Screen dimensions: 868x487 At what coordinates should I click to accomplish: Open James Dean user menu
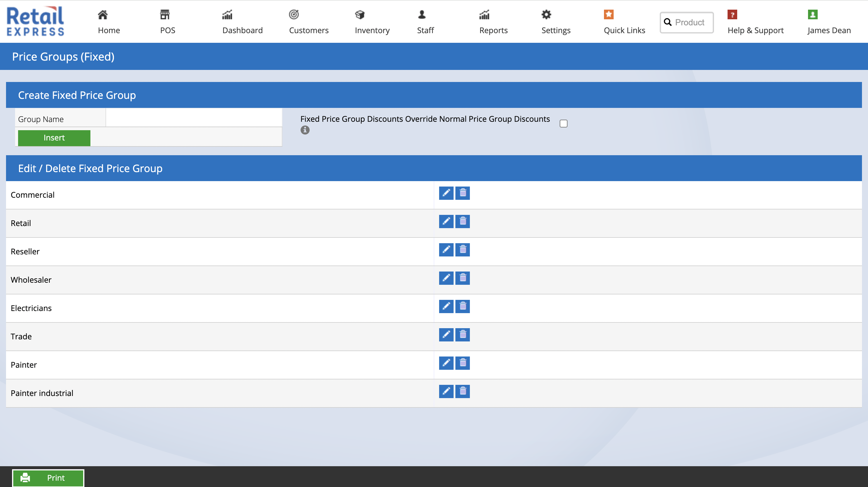[829, 22]
